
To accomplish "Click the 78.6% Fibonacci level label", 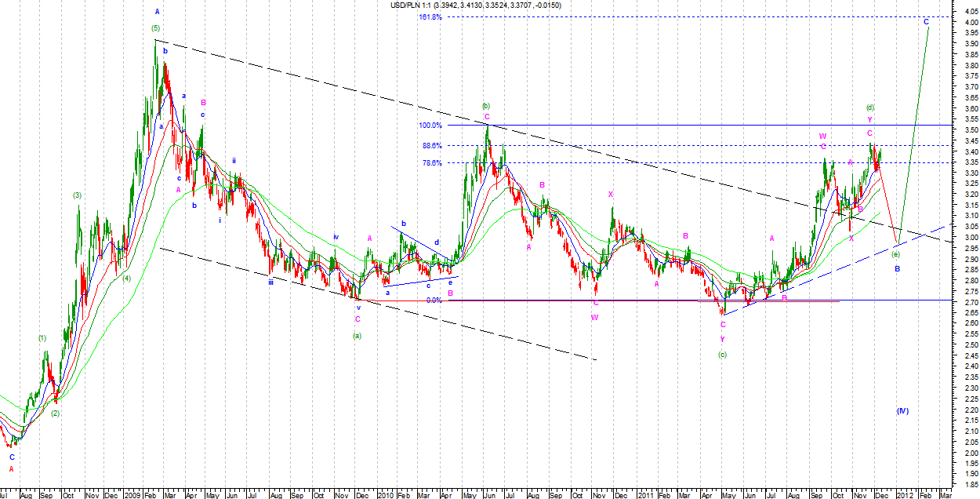I will click(x=430, y=163).
